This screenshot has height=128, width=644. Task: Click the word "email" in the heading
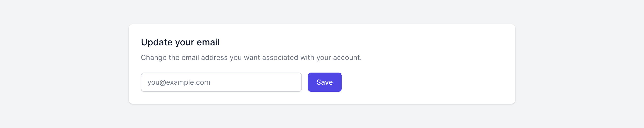[208, 42]
